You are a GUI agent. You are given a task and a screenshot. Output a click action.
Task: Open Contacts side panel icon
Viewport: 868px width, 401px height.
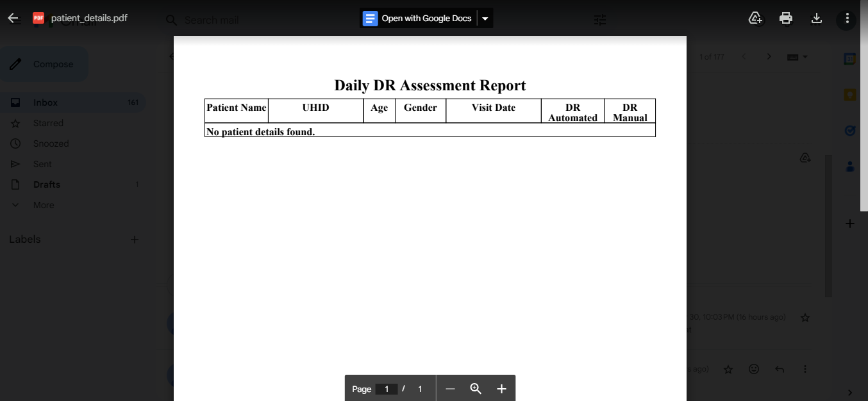[850, 167]
